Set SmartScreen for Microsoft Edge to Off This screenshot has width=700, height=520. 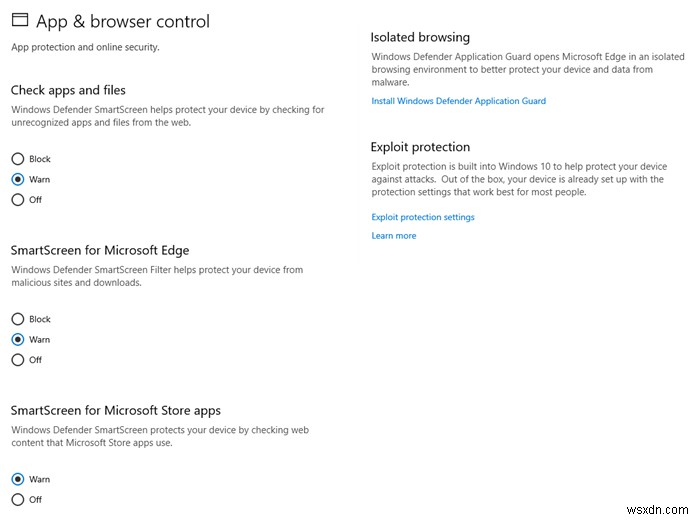click(18, 360)
